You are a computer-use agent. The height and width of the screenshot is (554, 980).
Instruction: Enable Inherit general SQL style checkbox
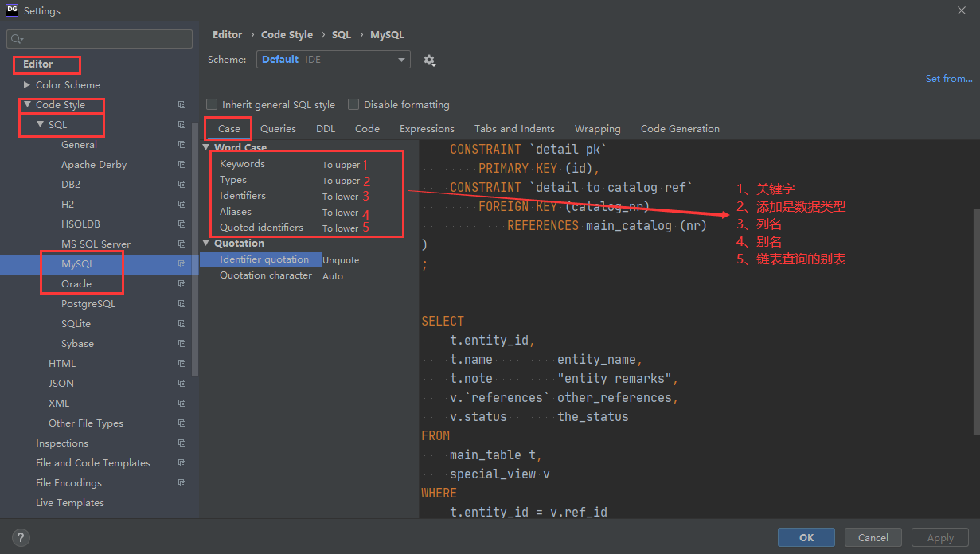coord(212,104)
